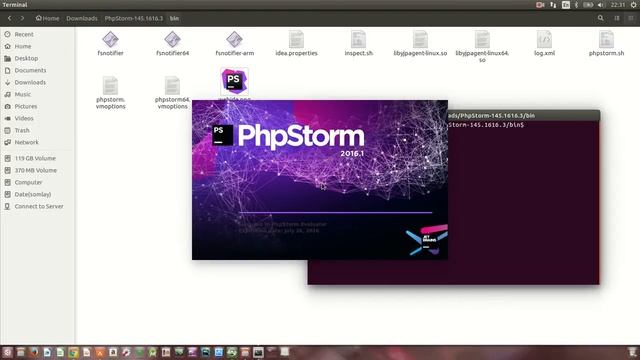The width and height of the screenshot is (640, 360).
Task: Open Home in the Files sidebar
Action: click(x=23, y=46)
